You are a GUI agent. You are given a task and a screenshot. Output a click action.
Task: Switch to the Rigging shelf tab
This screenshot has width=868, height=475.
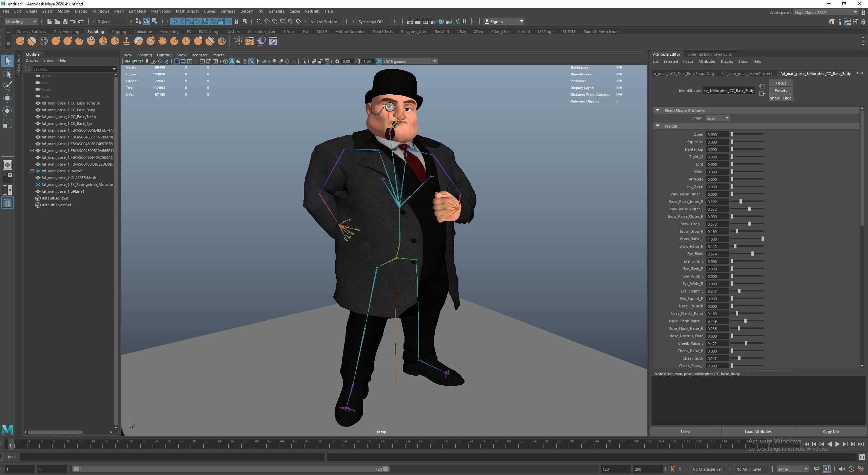point(119,32)
